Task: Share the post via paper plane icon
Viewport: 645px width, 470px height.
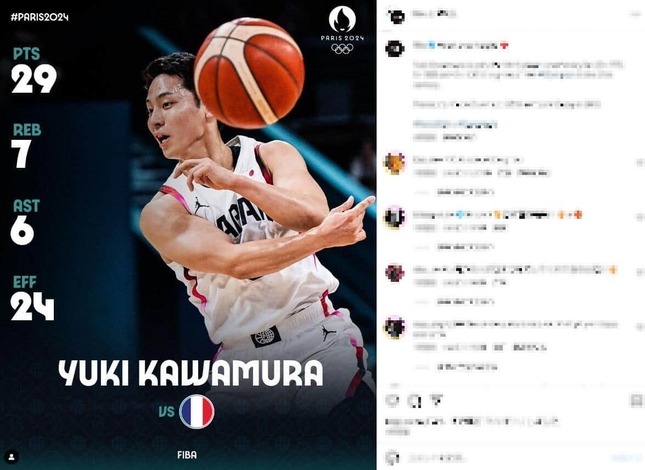Action: [x=436, y=400]
